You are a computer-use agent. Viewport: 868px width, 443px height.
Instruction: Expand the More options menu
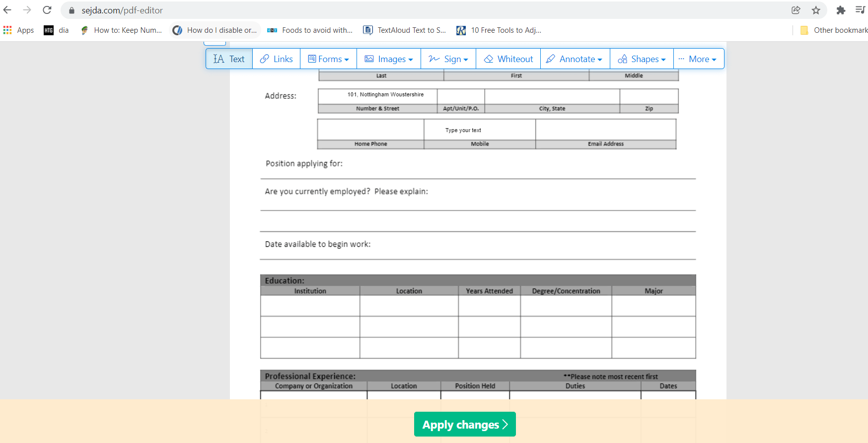(698, 59)
